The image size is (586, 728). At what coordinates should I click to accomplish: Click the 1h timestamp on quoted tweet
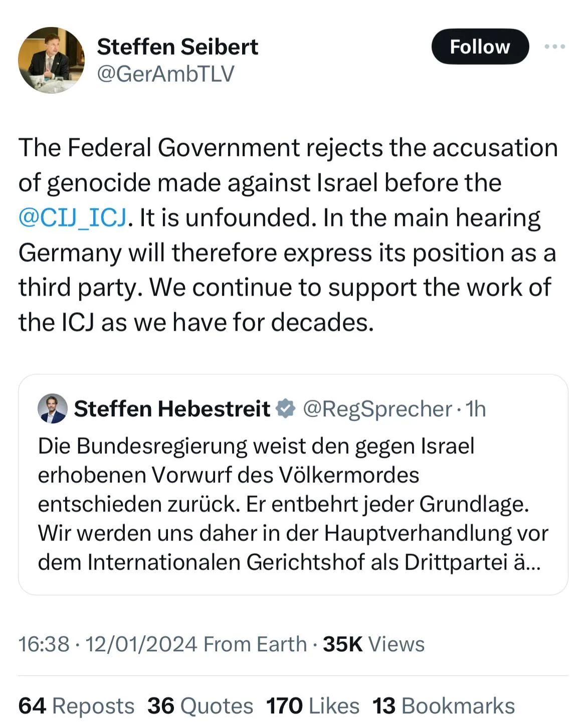476,409
